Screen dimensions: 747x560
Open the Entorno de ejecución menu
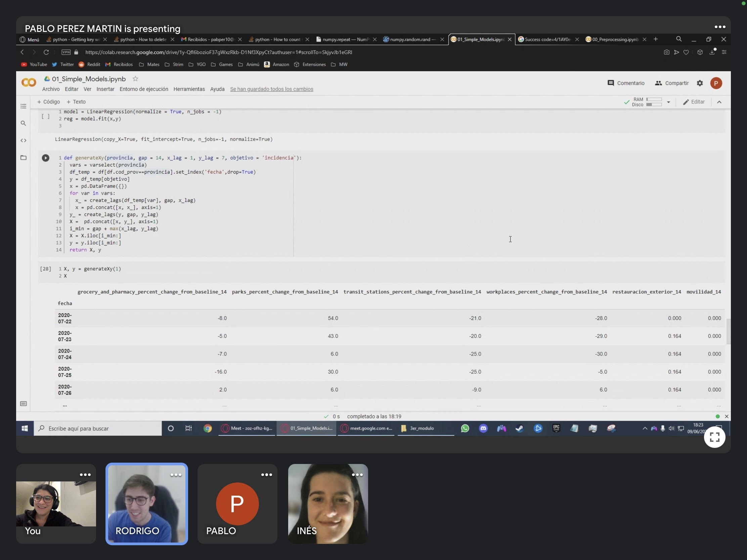(x=144, y=89)
